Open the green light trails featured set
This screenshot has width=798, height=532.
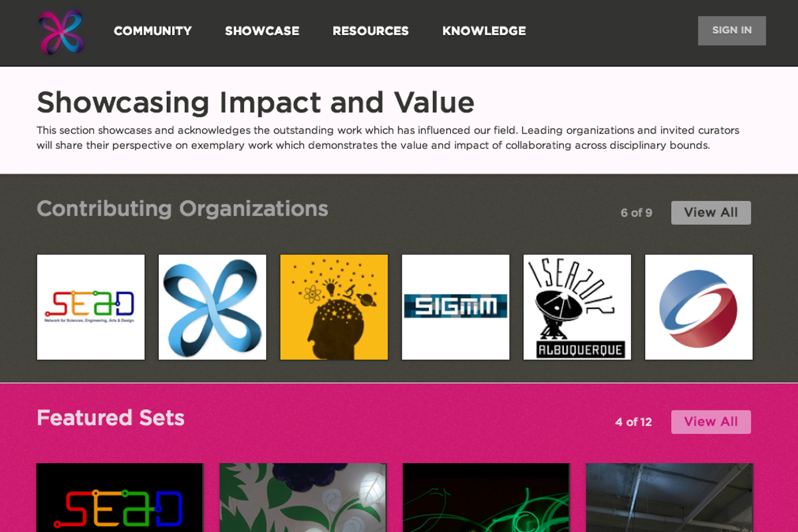(486, 497)
